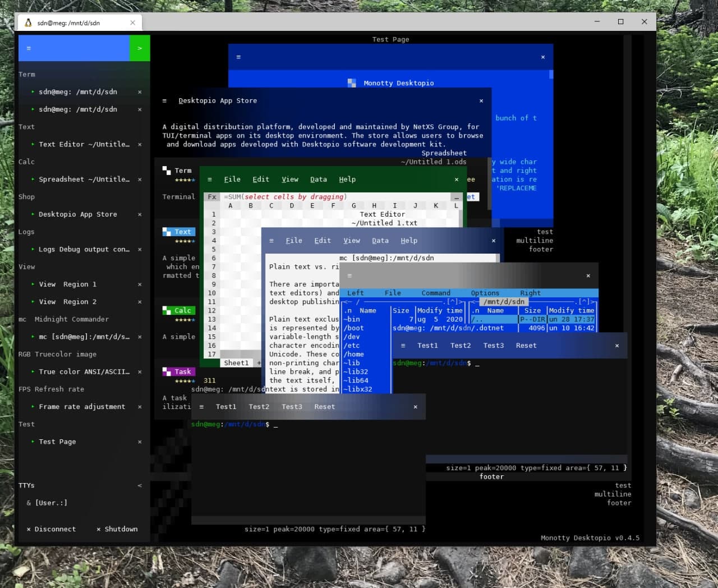The width and height of the screenshot is (718, 588).
Task: Collapse the TTYs section arrow
Action: point(140,486)
